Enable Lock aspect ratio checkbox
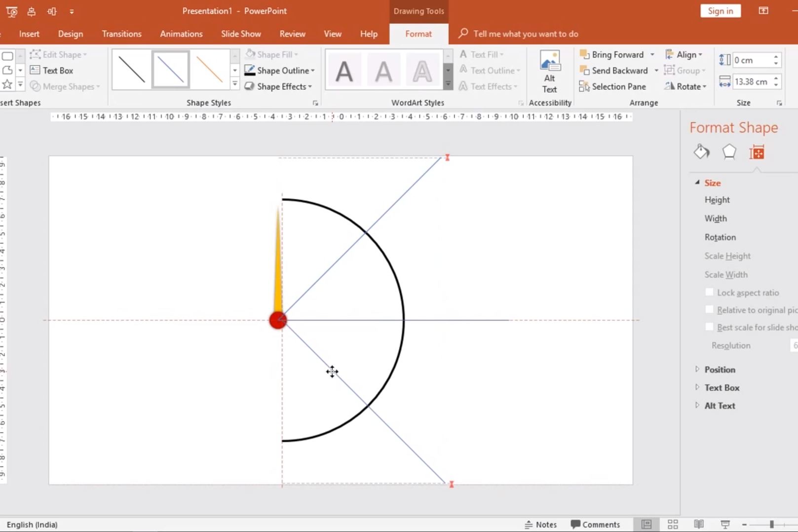This screenshot has width=798, height=532. click(709, 292)
